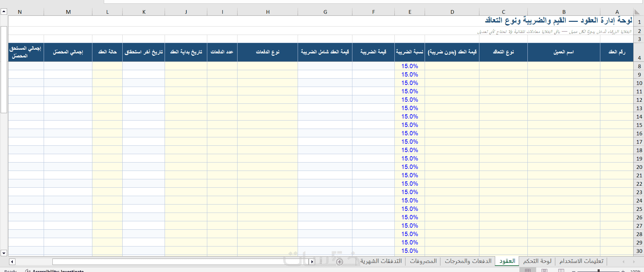Click the قيمة العقد (بدون ضريبة) header
This screenshot has width=644, height=272.
(452, 52)
